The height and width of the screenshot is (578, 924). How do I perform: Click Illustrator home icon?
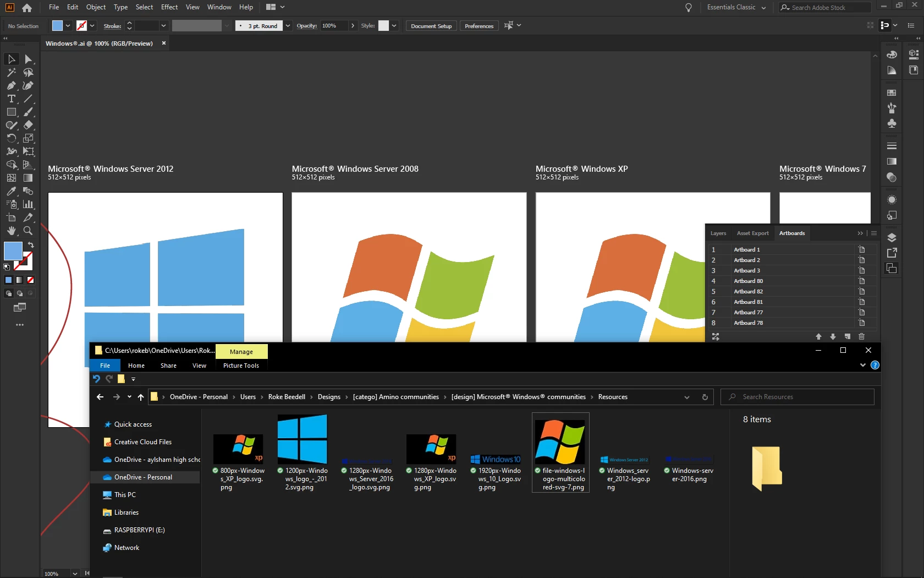[x=27, y=8]
